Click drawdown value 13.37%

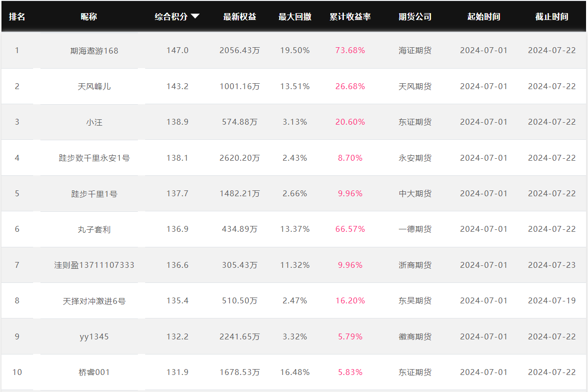[x=295, y=229]
